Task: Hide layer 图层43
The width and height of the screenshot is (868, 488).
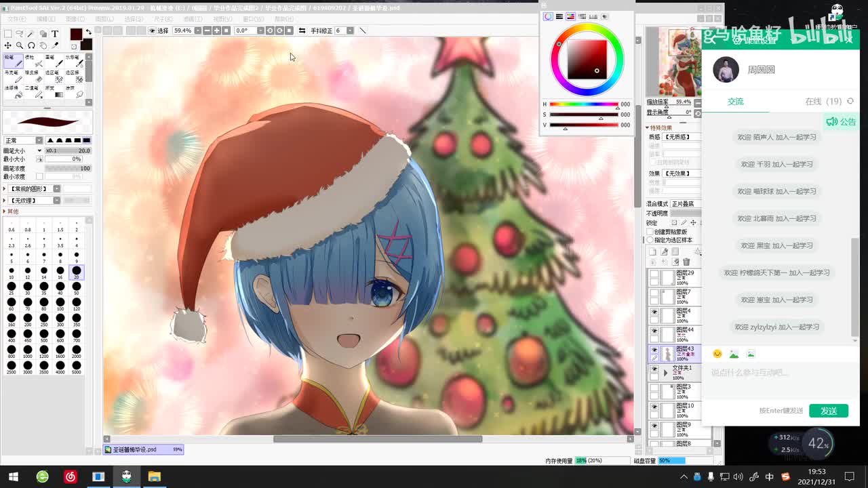Action: (654, 351)
